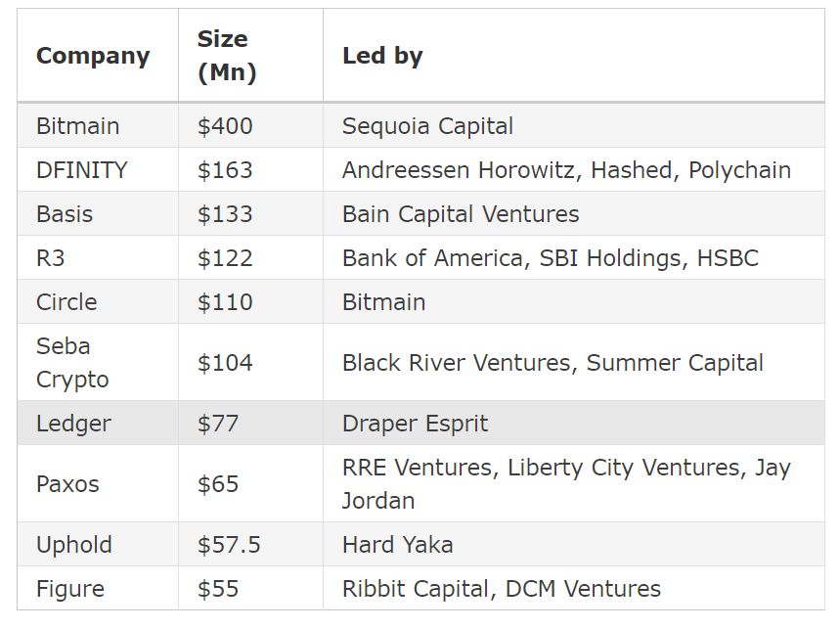Screen dimensions: 840x629
Task: Select the Ribbit Capital, DCM Ventures cell
Action: 501,589
